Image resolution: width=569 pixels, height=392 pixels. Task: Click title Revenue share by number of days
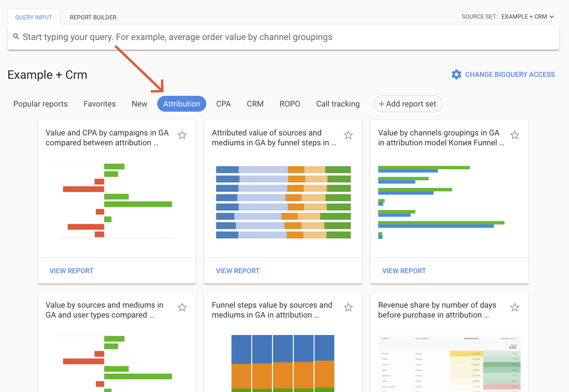click(x=437, y=310)
